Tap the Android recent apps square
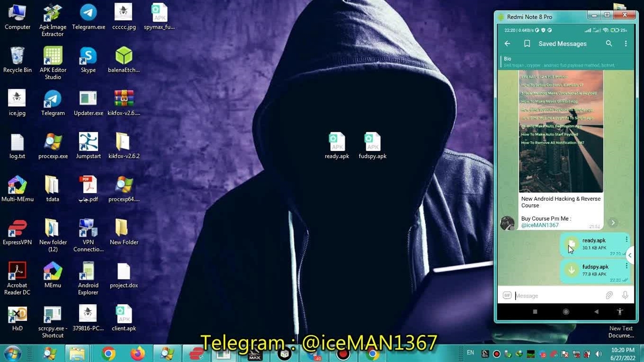The height and width of the screenshot is (362, 644). point(535,312)
